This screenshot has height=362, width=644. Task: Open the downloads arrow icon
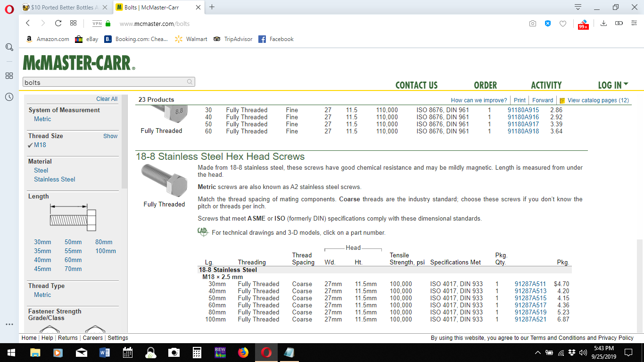click(x=603, y=23)
